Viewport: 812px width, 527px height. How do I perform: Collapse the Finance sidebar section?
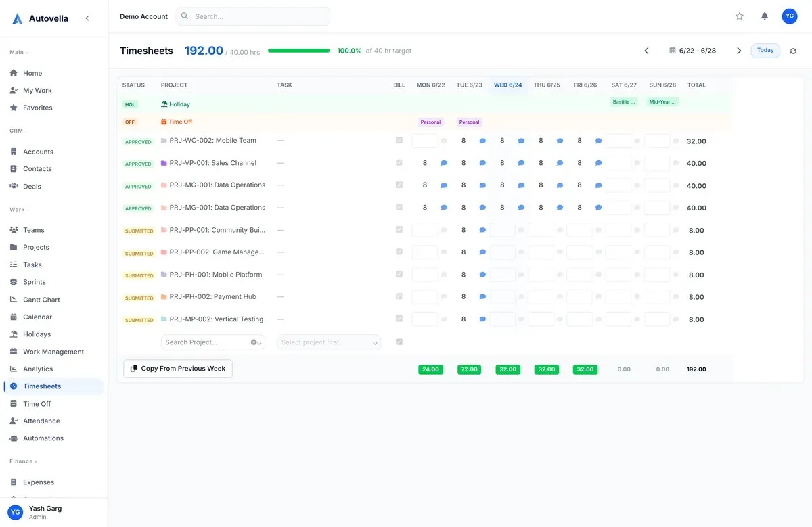(x=22, y=461)
